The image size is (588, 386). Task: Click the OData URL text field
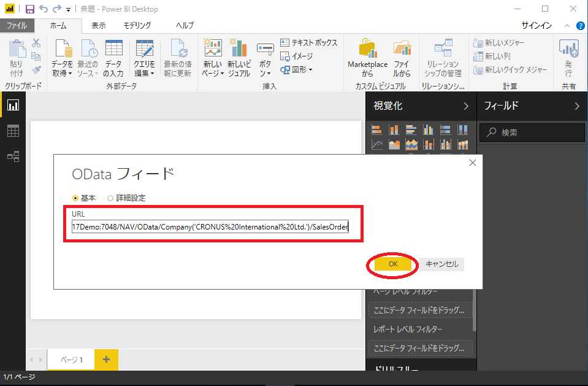click(210, 227)
